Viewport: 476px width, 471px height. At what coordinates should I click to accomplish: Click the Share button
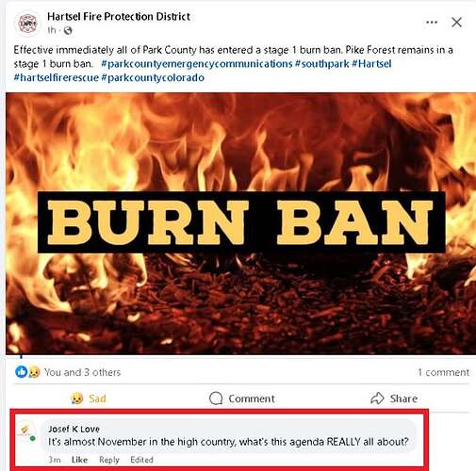[x=394, y=398]
